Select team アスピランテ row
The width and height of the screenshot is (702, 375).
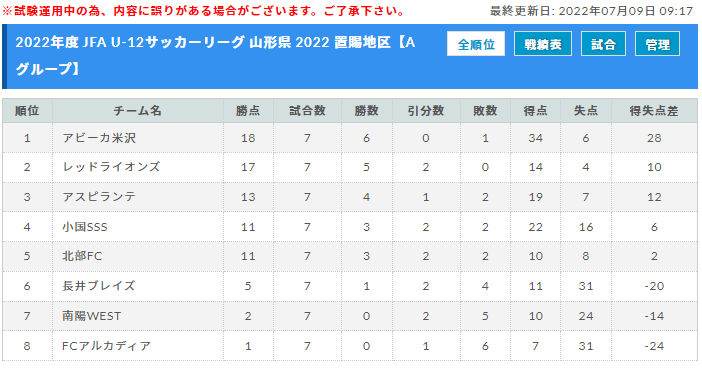pyautogui.click(x=350, y=197)
